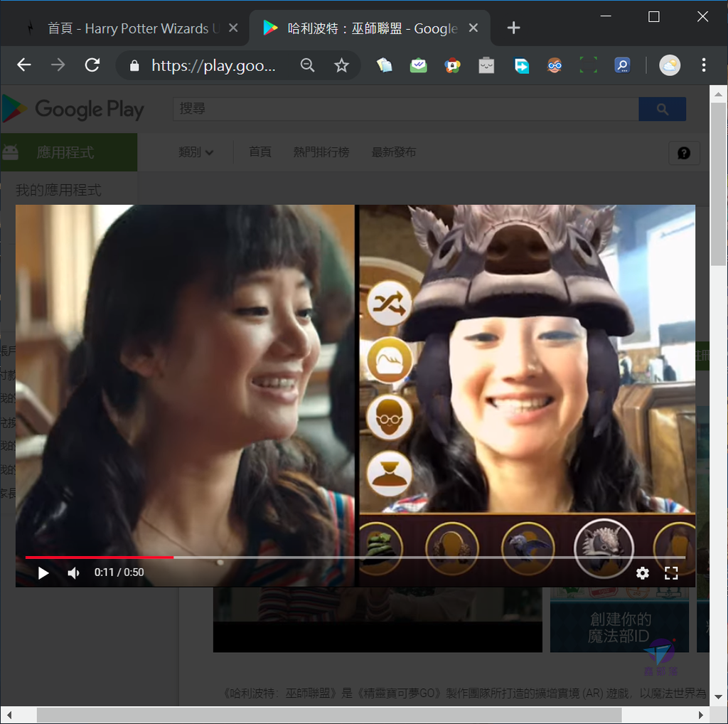Open the help question mark button
Image resolution: width=728 pixels, height=724 pixels.
[x=684, y=153]
